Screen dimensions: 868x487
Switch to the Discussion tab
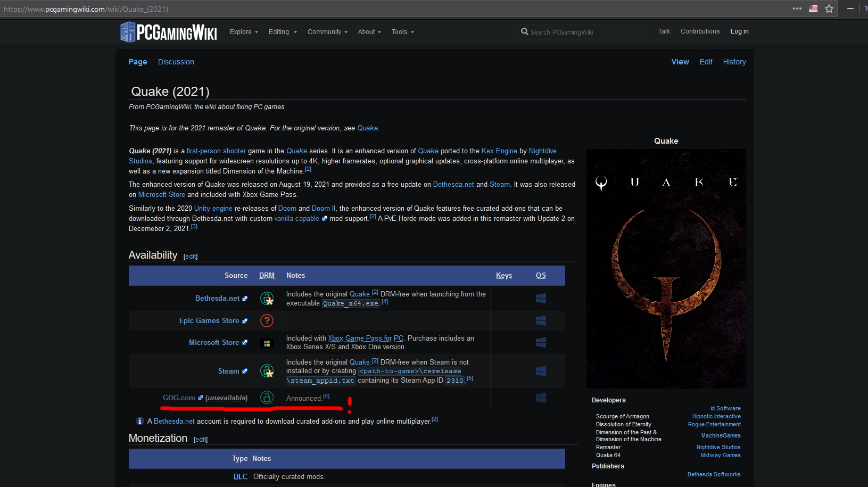tap(176, 62)
